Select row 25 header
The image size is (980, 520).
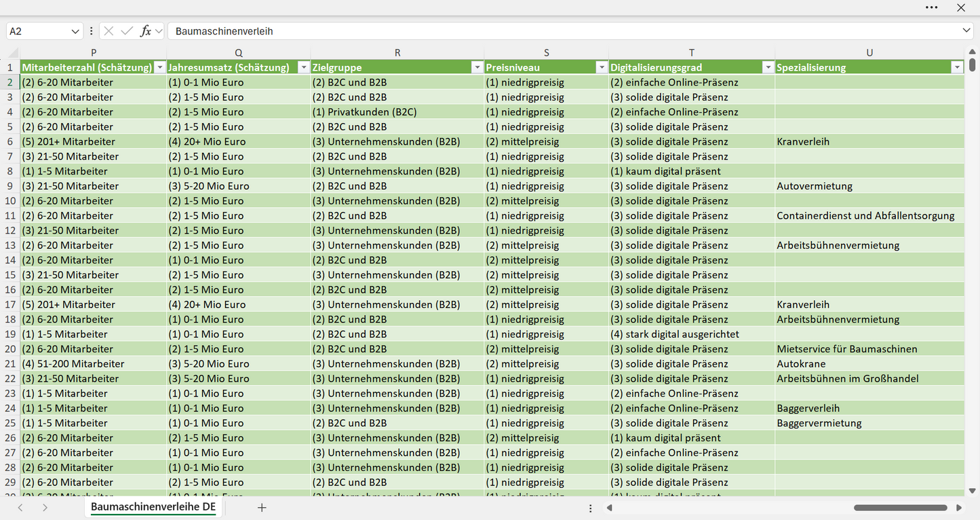(x=10, y=423)
